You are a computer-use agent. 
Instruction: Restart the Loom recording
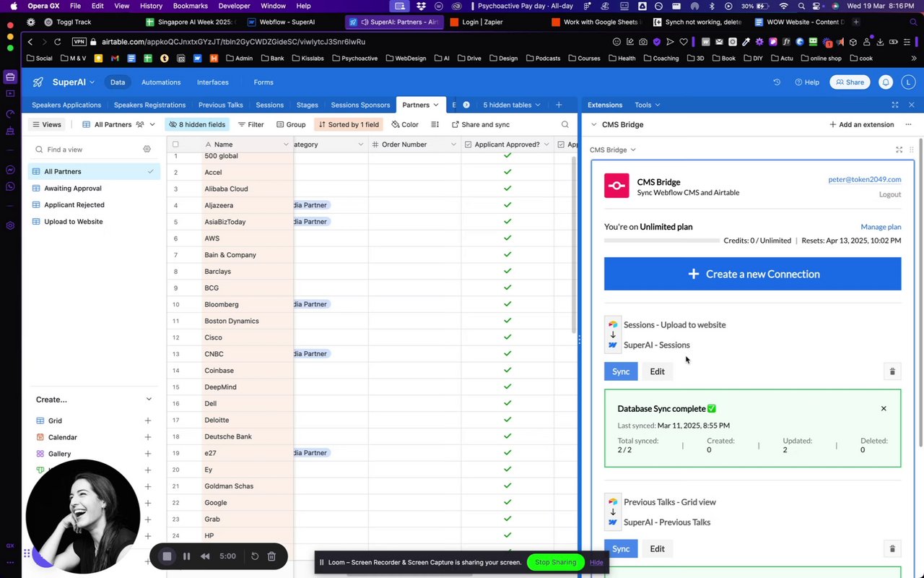point(254,556)
